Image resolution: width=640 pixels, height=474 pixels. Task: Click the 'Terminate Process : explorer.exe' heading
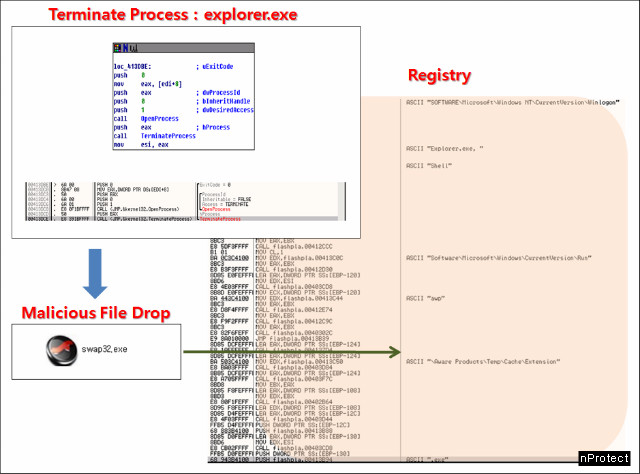[173, 15]
